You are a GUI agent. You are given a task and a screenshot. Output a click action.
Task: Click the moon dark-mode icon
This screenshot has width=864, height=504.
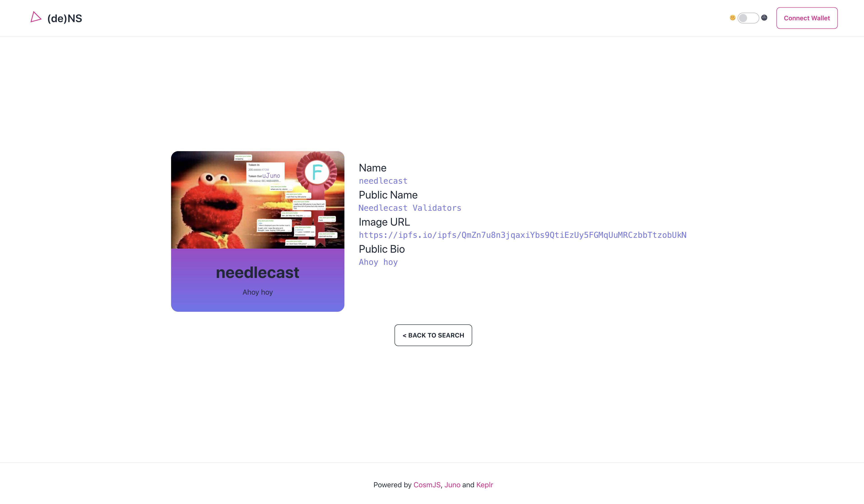click(764, 18)
